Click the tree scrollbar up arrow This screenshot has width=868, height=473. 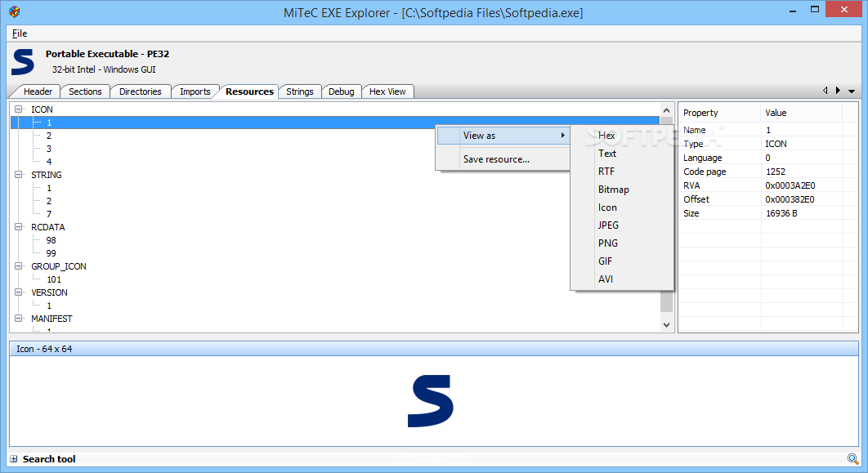[666, 110]
